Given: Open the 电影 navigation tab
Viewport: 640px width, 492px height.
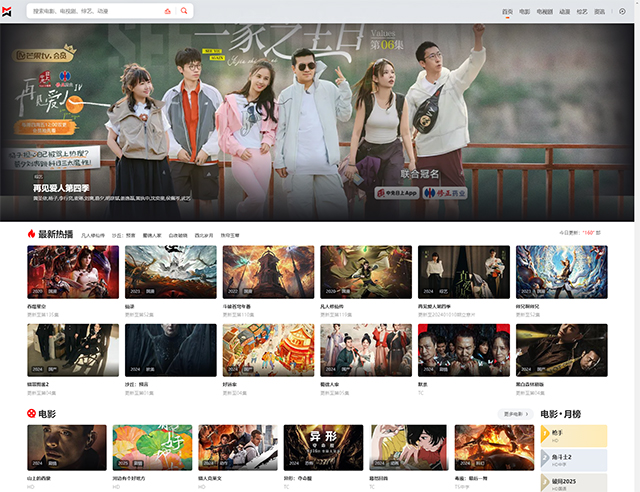Looking at the screenshot, I should click(524, 12).
